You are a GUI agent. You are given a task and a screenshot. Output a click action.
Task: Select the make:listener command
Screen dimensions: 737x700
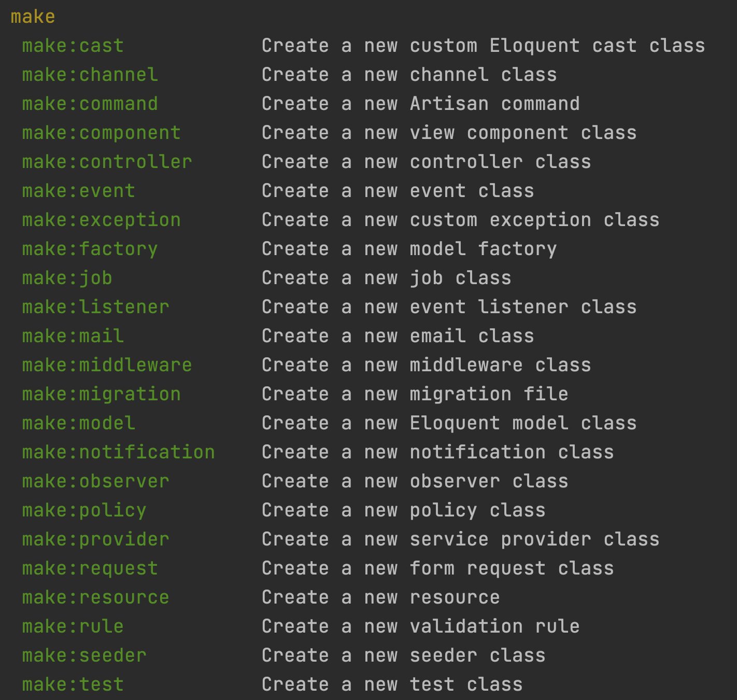click(x=96, y=307)
